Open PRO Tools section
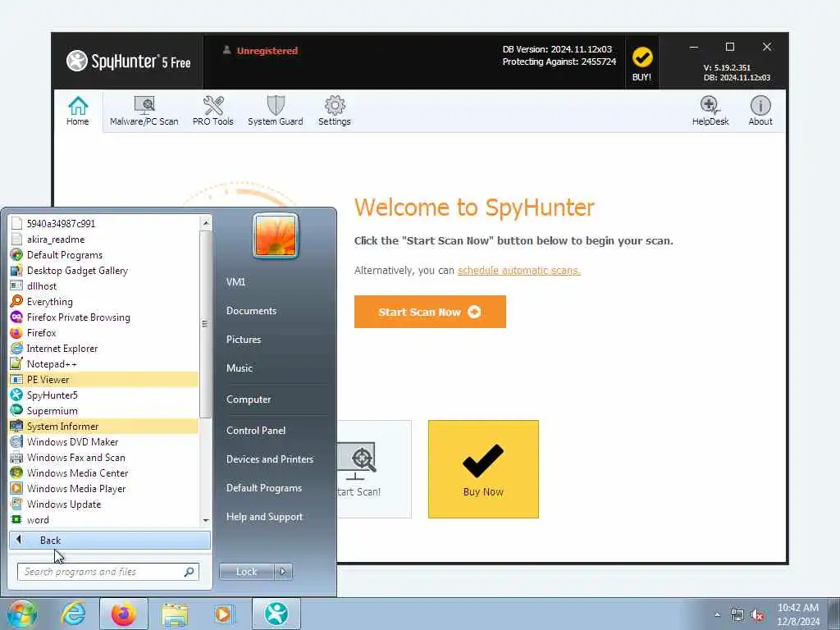 (x=213, y=111)
